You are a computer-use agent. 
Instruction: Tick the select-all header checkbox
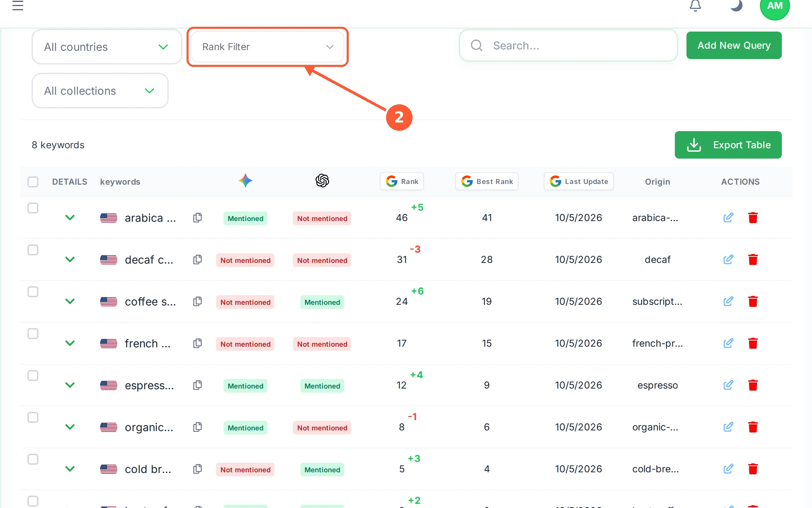point(33,182)
